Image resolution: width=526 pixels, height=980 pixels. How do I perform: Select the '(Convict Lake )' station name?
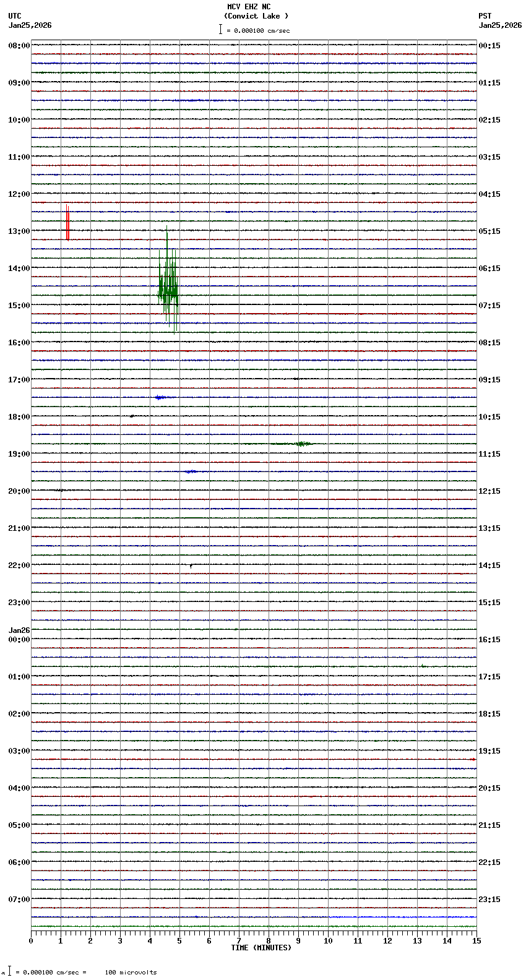pos(256,16)
